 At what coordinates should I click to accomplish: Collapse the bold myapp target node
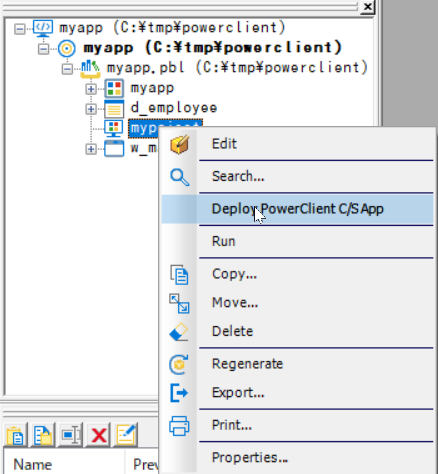tap(43, 49)
